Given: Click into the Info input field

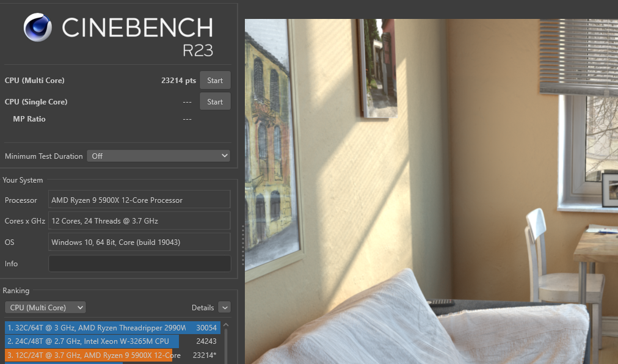Looking at the screenshot, I should [x=139, y=263].
